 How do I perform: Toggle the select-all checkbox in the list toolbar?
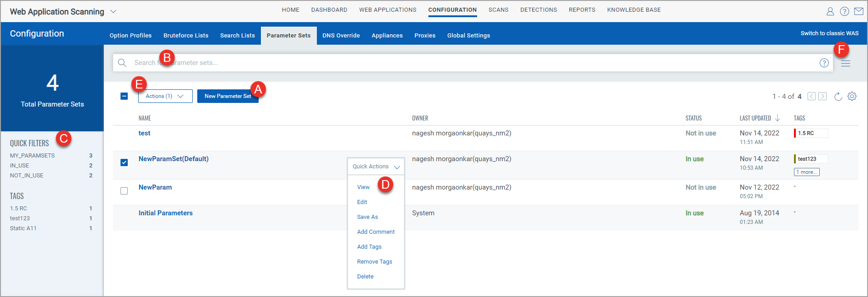coord(124,96)
